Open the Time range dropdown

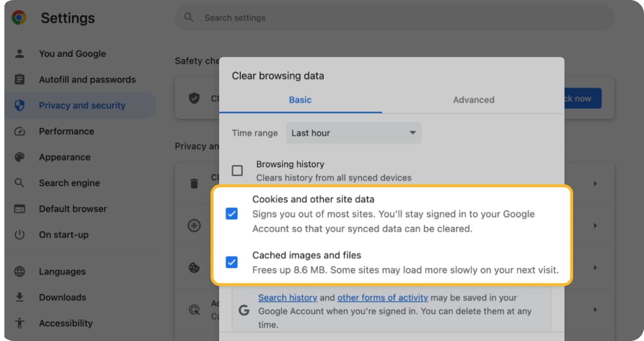tap(353, 133)
